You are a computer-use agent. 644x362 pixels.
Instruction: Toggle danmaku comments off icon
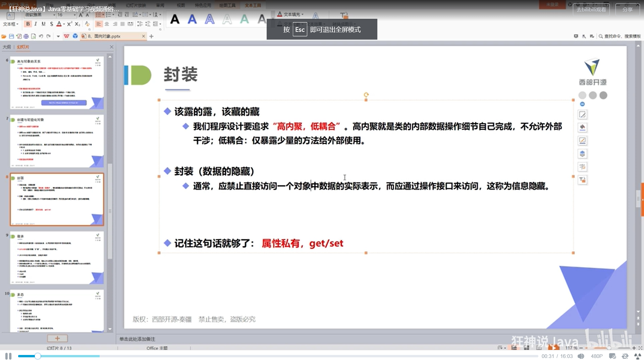pyautogui.click(x=612, y=356)
